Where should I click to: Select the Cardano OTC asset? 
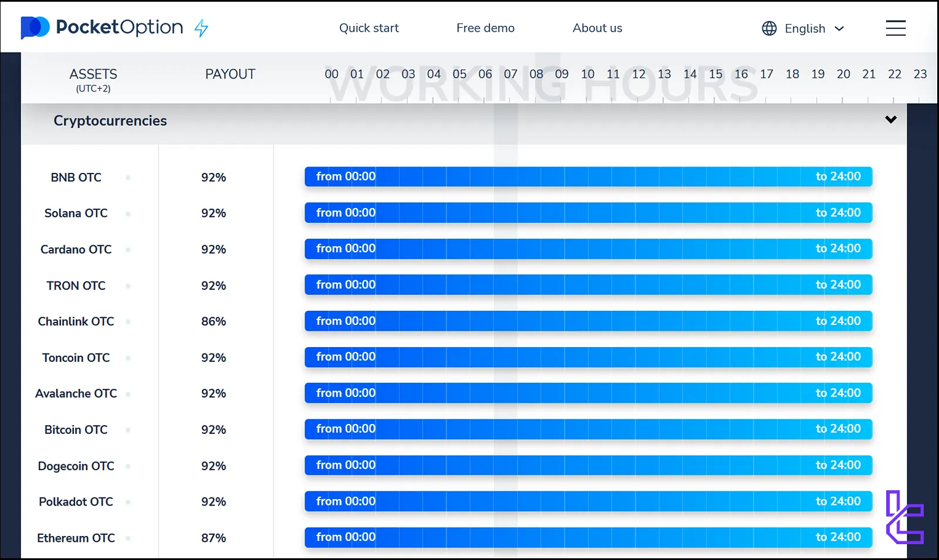tap(76, 249)
